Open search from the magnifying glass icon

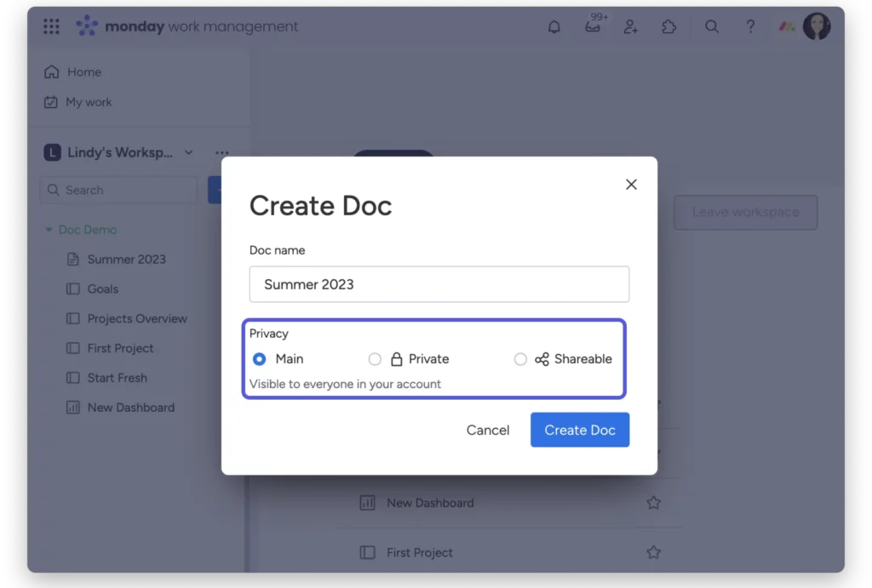712,26
